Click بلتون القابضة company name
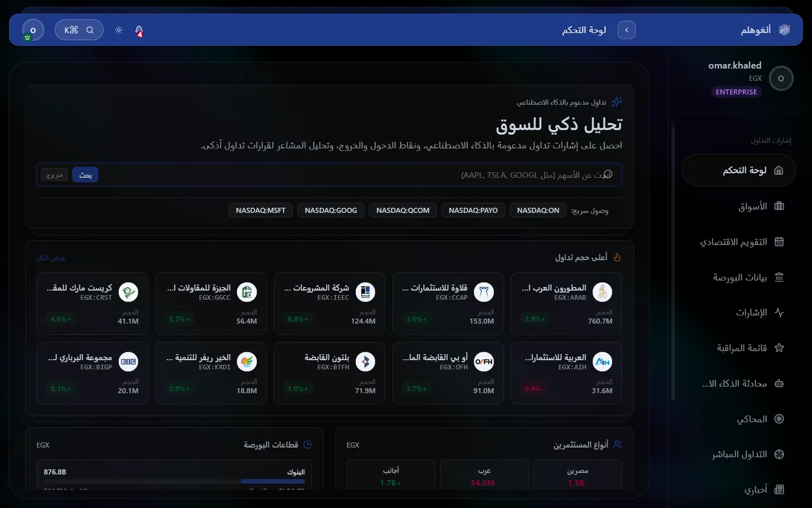Viewport: 812px width, 508px height. [327, 358]
